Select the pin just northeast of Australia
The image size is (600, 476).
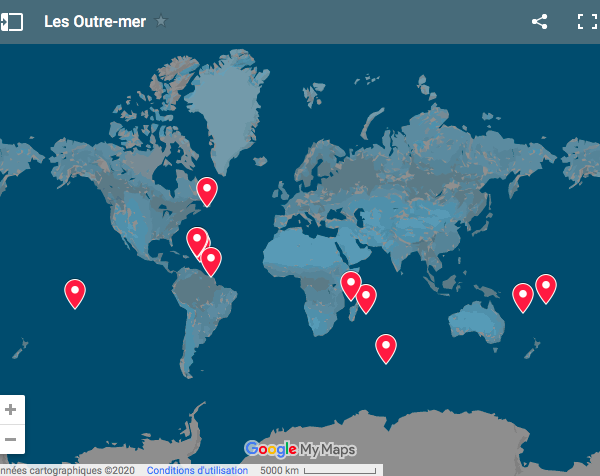coord(523,296)
